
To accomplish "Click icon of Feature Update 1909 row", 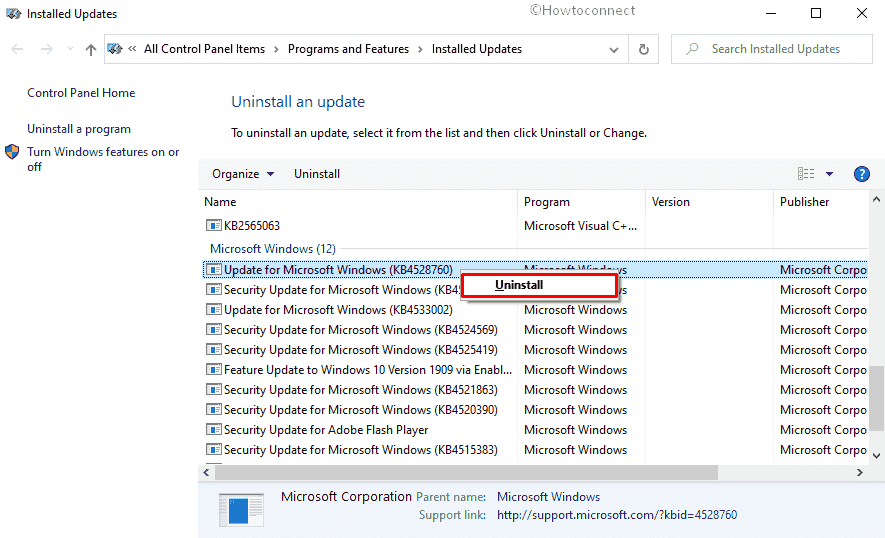I will pyautogui.click(x=213, y=370).
